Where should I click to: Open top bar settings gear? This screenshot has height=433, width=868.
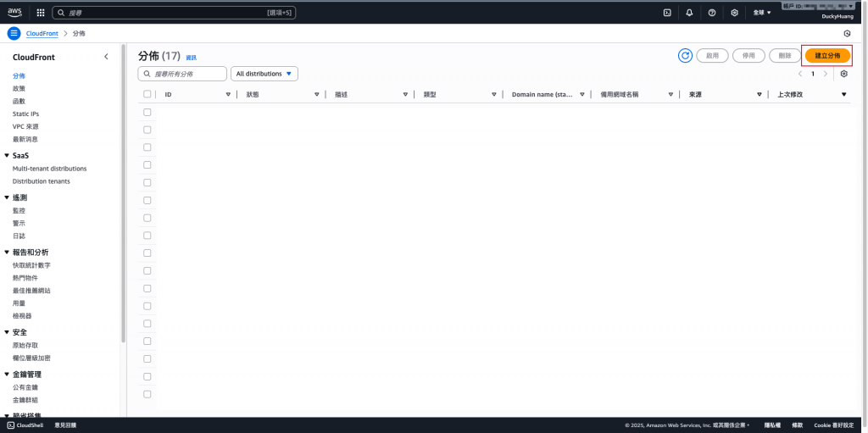pos(735,12)
